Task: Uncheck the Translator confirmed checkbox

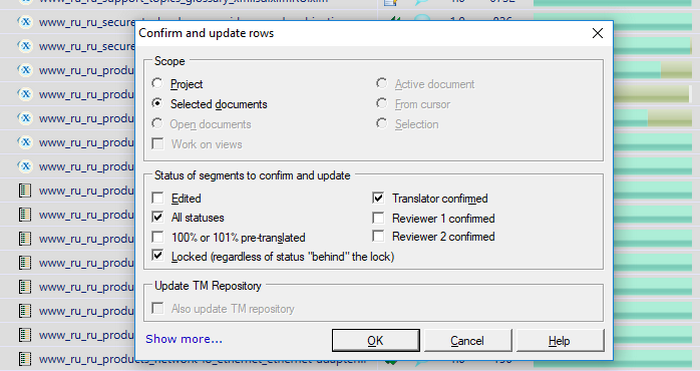Action: point(378,198)
